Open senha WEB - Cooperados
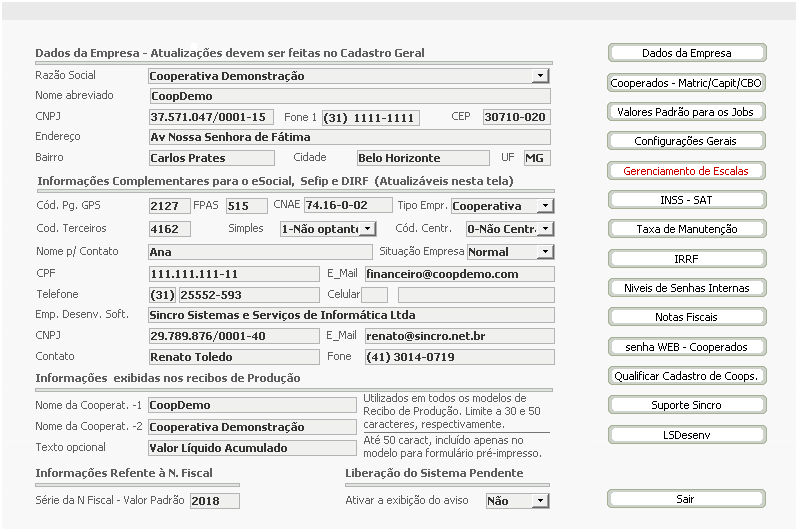The width and height of the screenshot is (798, 532). (x=687, y=347)
